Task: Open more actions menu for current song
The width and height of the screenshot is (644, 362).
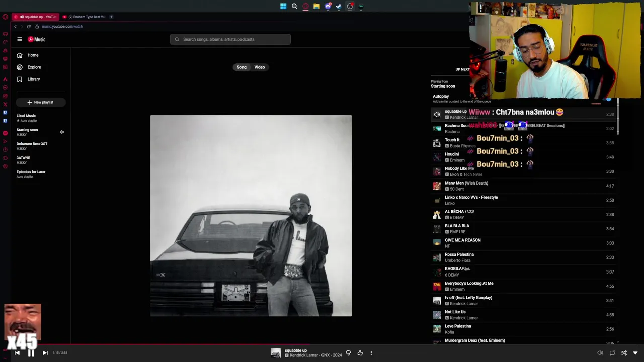Action: coord(371,353)
